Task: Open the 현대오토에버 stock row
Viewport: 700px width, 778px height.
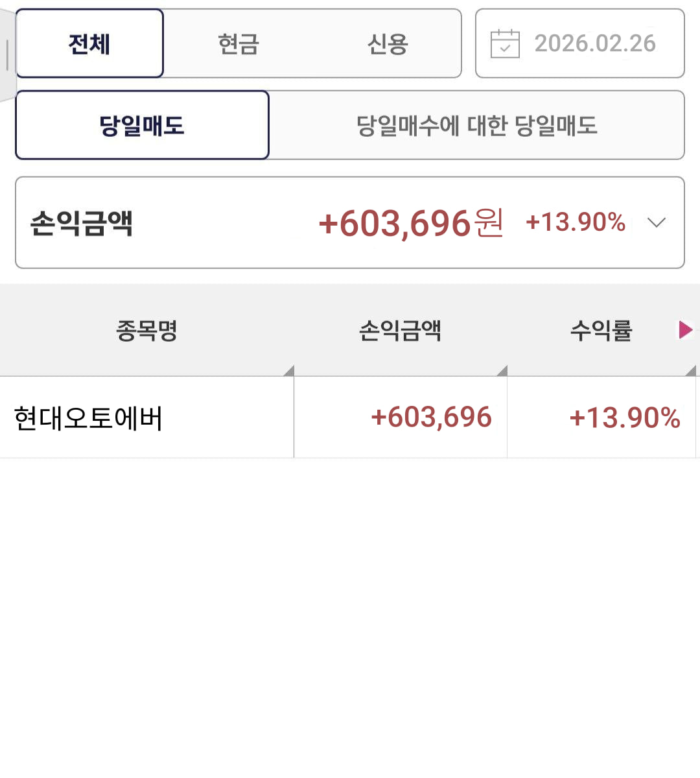Action: coord(88,418)
